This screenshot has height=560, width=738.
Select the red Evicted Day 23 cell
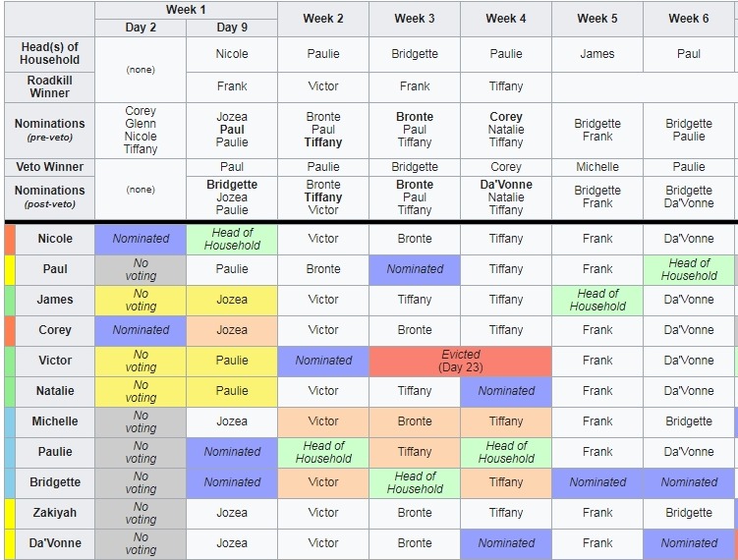pos(460,362)
